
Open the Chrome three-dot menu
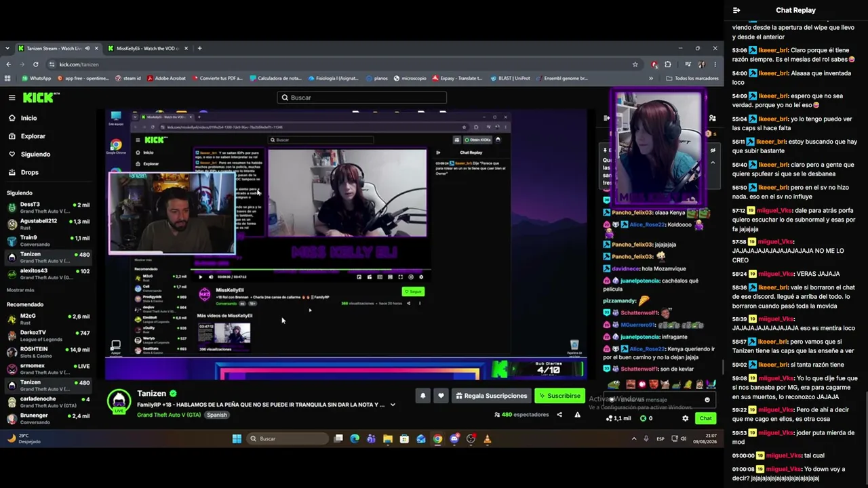click(x=715, y=64)
